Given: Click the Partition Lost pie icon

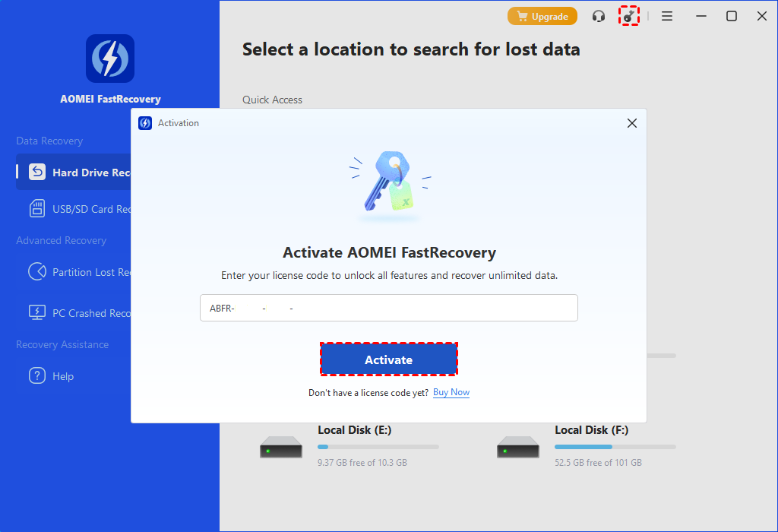Looking at the screenshot, I should pyautogui.click(x=37, y=271).
